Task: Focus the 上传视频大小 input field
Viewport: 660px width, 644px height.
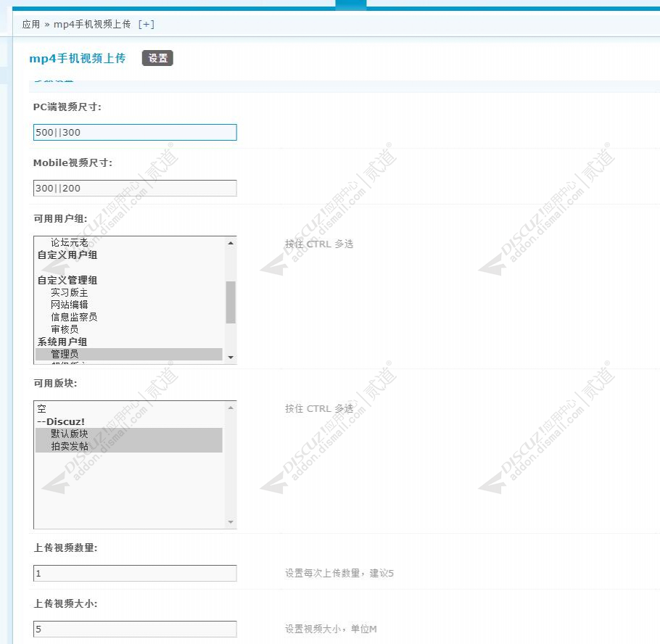Action: click(x=135, y=629)
